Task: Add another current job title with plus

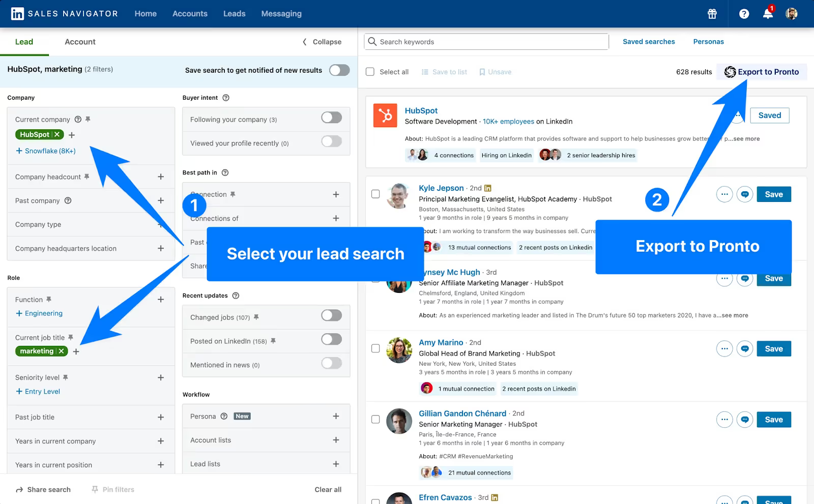Action: tap(76, 351)
